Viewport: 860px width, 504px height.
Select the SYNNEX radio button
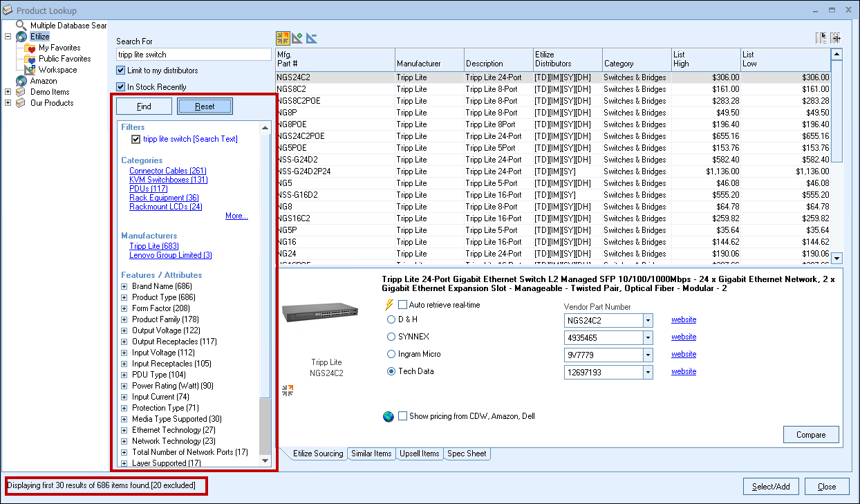click(x=391, y=337)
